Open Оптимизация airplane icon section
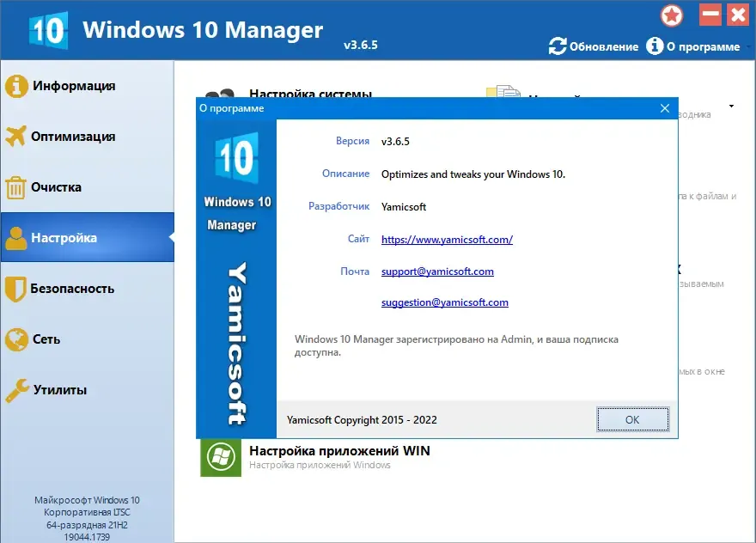 pyautogui.click(x=15, y=136)
